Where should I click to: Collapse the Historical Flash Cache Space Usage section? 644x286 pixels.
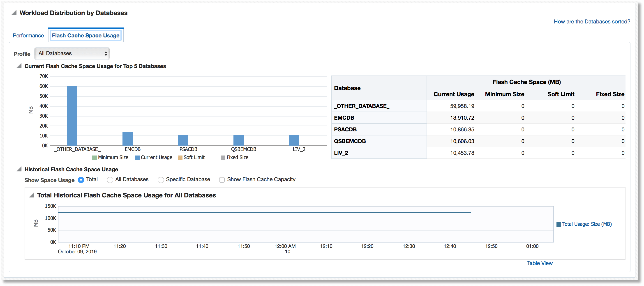click(x=18, y=169)
